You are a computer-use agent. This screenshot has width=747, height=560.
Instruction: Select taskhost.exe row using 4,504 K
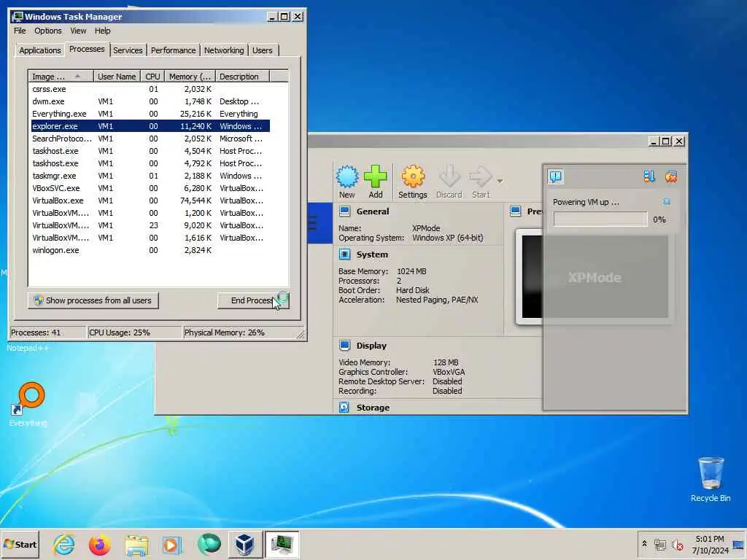(x=150, y=151)
